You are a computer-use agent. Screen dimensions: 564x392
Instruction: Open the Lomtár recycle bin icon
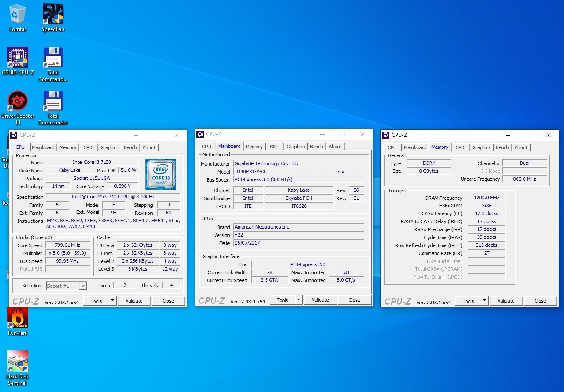point(18,18)
